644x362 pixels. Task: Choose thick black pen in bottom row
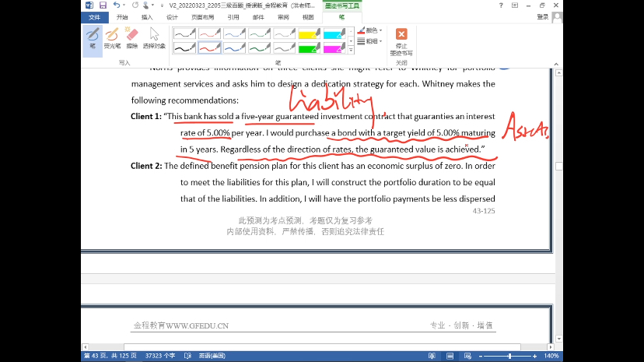(x=184, y=48)
